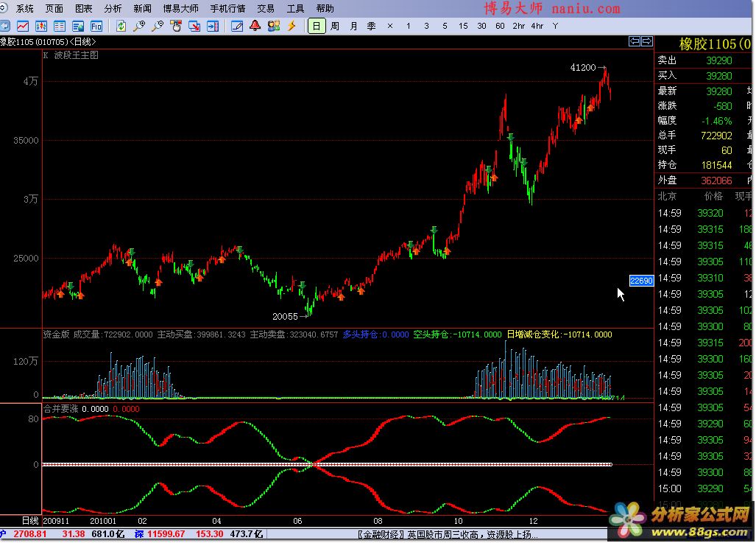Click the lightning flash order icon

[292, 26]
